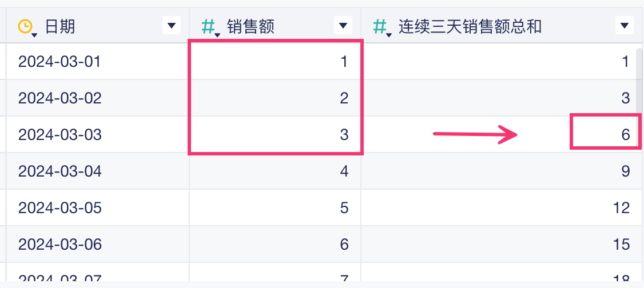Expand the 连续三天销售额总和 column dropdown
644x288 pixels.
point(624,25)
